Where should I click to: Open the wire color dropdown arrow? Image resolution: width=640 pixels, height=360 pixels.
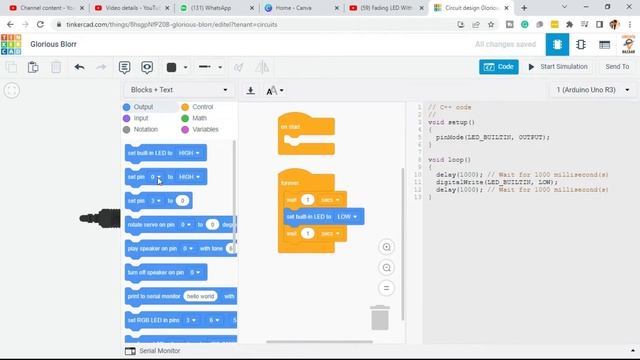click(x=185, y=67)
